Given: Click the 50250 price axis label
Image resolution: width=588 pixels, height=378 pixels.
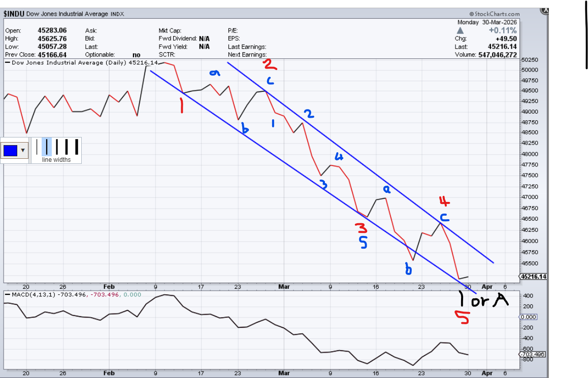Looking at the screenshot, I should point(530,60).
